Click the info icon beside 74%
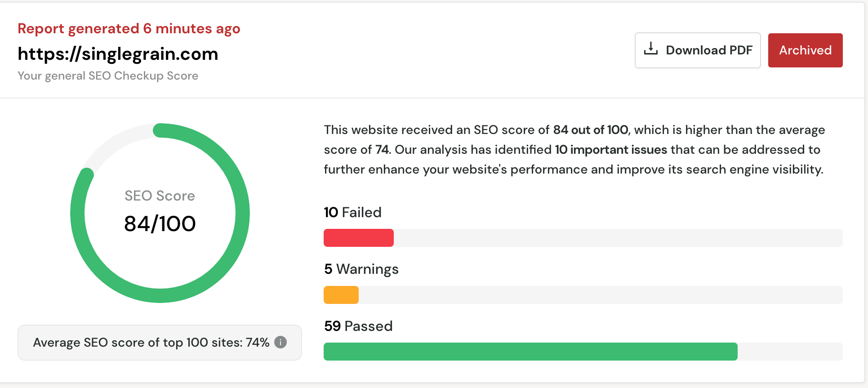868x388 pixels. (x=280, y=342)
